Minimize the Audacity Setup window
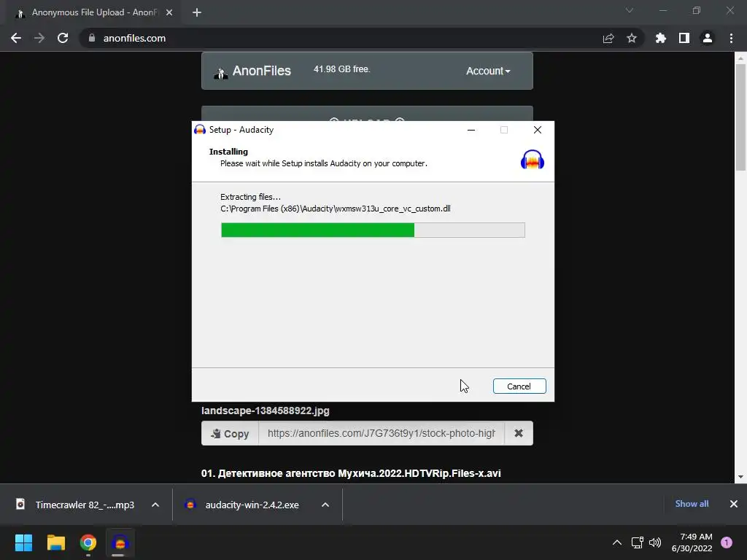Image resolution: width=747 pixels, height=560 pixels. coord(471,130)
